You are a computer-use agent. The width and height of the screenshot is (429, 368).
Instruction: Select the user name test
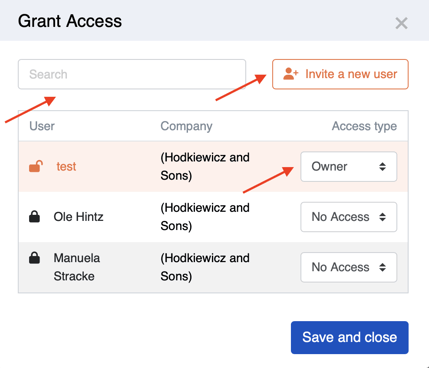click(x=66, y=166)
